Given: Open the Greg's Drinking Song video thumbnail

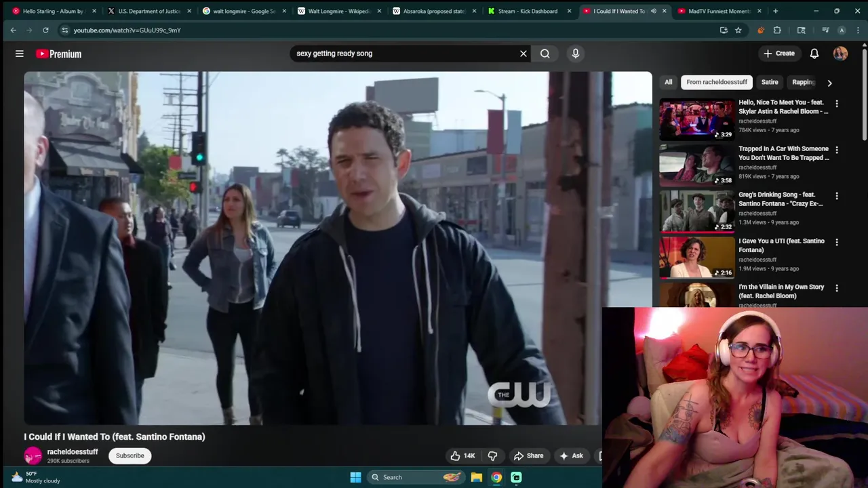Looking at the screenshot, I should click(697, 211).
